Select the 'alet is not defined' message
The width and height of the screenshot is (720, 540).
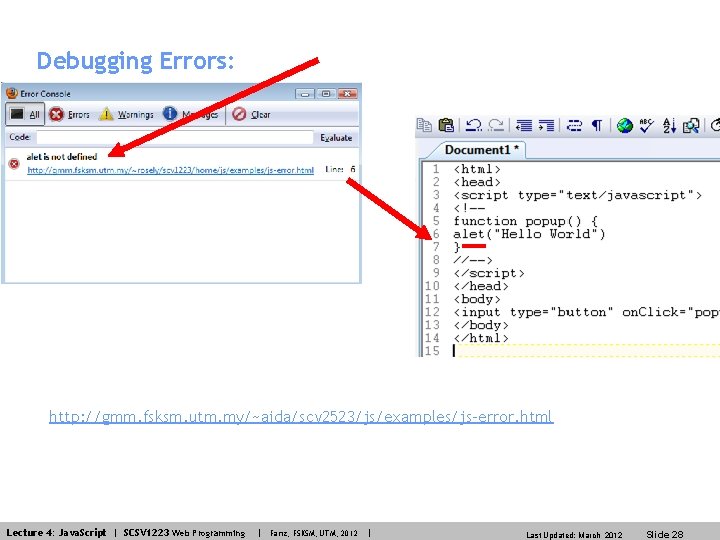tap(62, 157)
